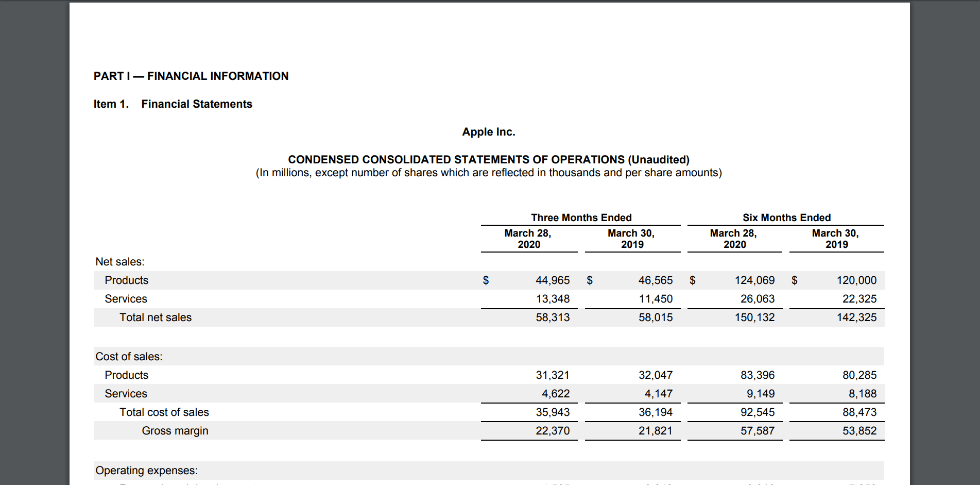Select the Products cost value 80,285
980x485 pixels.
click(x=859, y=375)
